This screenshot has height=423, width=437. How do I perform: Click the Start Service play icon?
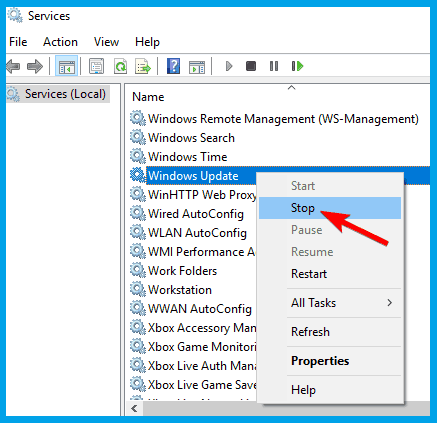click(229, 66)
